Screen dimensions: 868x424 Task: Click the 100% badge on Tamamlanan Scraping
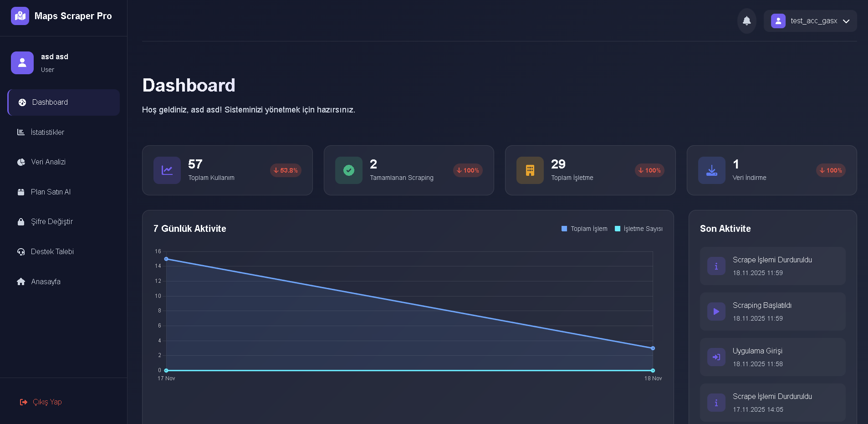468,170
